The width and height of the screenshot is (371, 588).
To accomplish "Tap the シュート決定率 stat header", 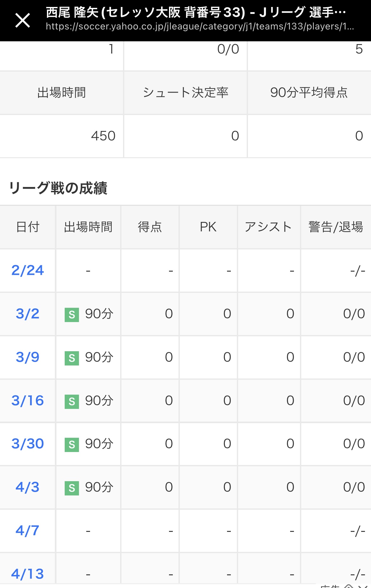I will click(x=185, y=93).
